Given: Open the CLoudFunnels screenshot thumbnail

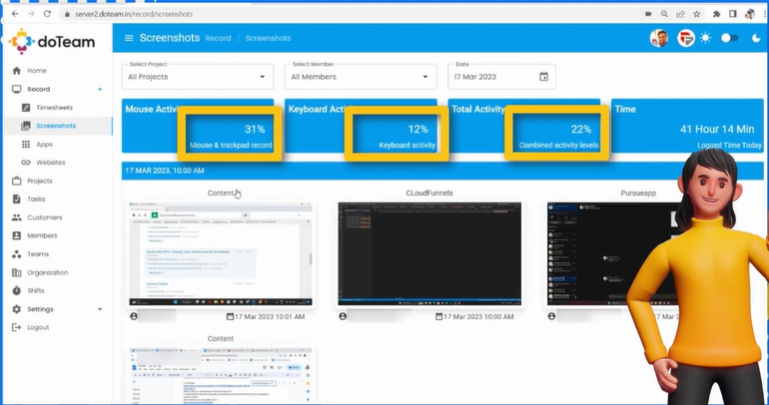Looking at the screenshot, I should tap(429, 253).
